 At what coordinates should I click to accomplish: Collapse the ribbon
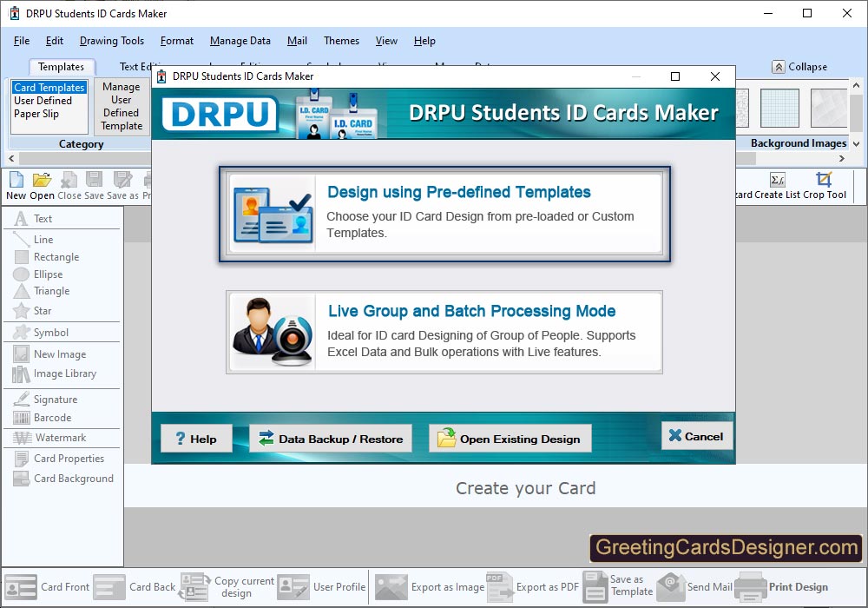click(800, 67)
